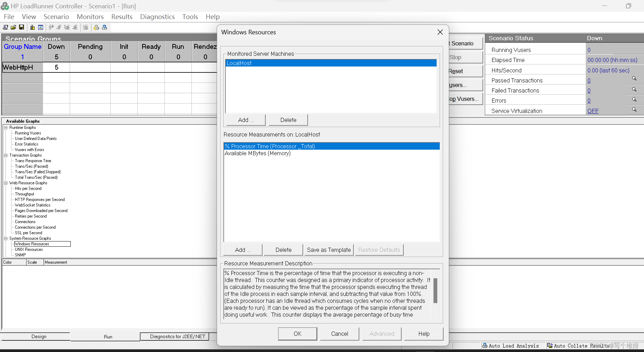Click the New Scenario toolbar icon

6,27
